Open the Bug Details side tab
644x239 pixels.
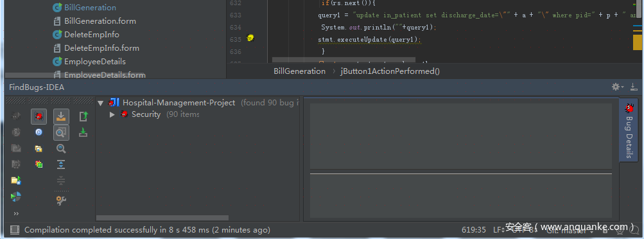(629, 130)
